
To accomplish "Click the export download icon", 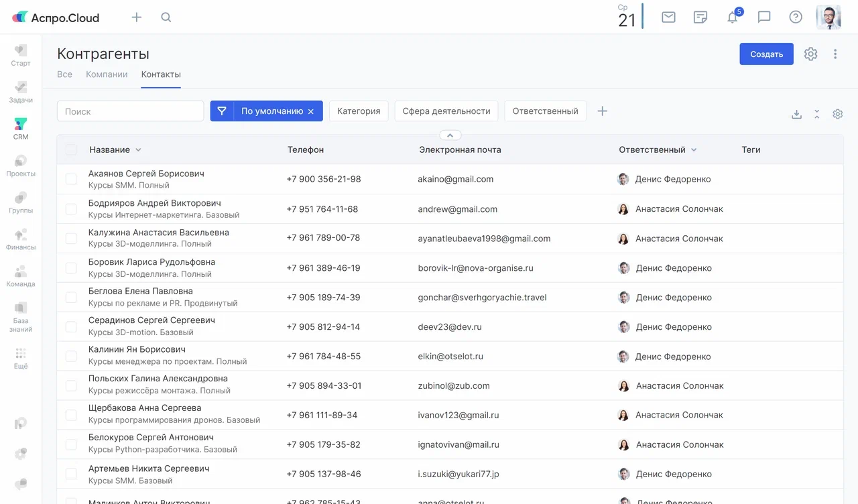I will pyautogui.click(x=796, y=114).
